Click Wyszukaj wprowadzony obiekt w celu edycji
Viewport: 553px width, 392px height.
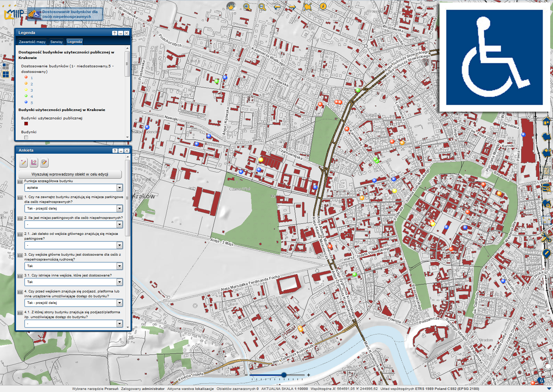[70, 174]
